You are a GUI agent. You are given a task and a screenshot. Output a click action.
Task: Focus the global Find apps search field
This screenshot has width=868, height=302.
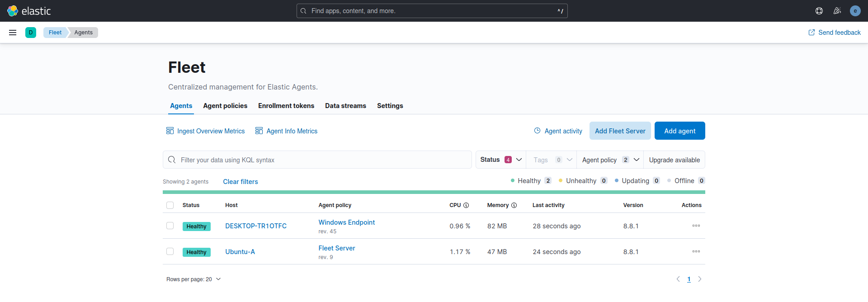point(432,11)
